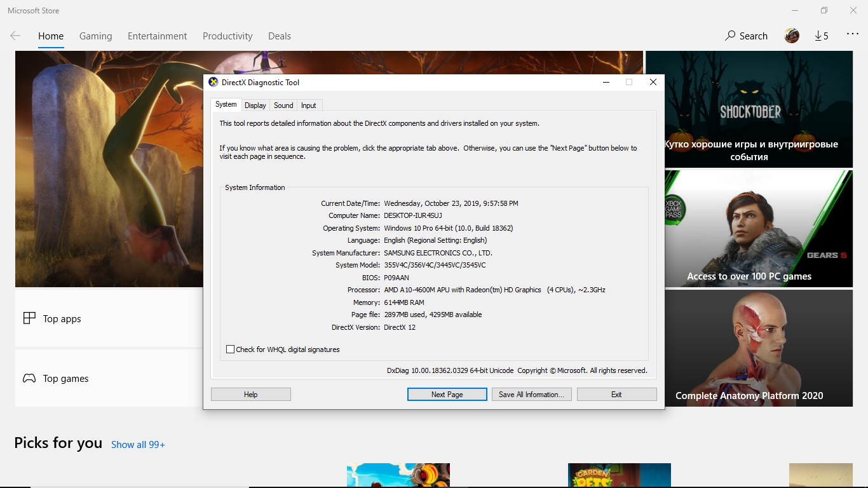This screenshot has height=488, width=868.
Task: Click the Processor value AMD A10-4600M
Action: [x=494, y=290]
